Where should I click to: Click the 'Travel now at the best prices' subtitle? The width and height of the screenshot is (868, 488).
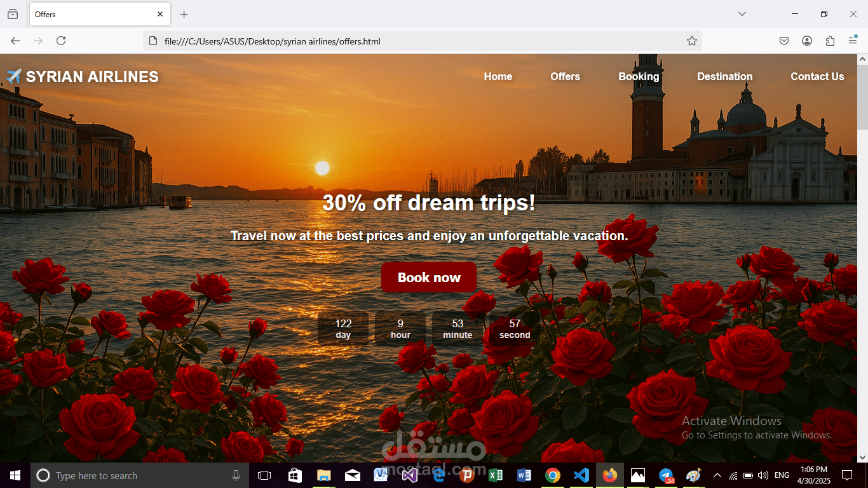pyautogui.click(x=429, y=236)
